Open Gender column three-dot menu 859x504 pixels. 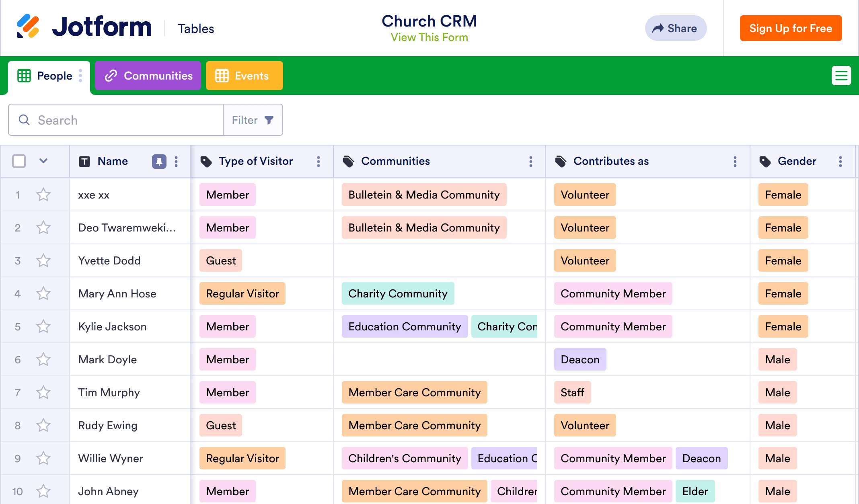[x=840, y=162]
